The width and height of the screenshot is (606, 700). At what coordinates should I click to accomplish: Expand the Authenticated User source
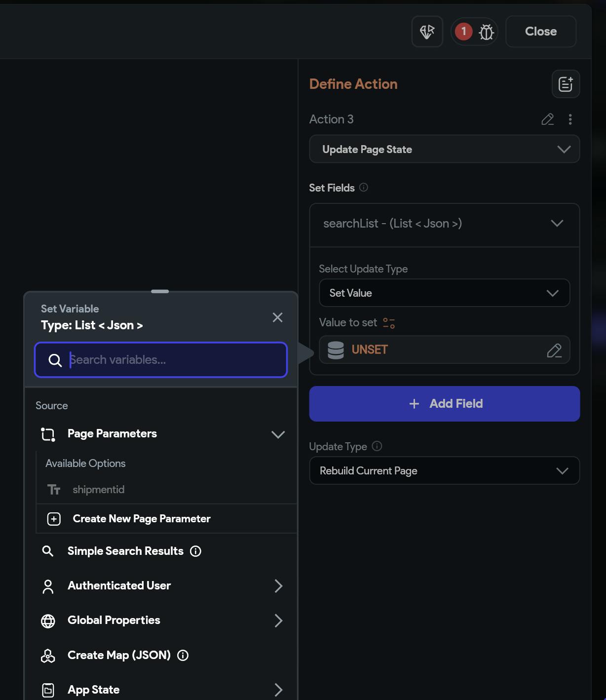278,586
